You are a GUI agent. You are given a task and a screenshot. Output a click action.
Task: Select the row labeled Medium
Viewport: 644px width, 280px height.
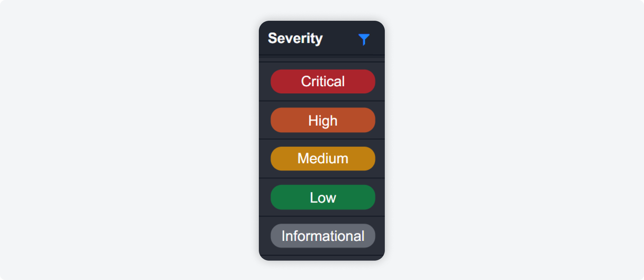(323, 159)
